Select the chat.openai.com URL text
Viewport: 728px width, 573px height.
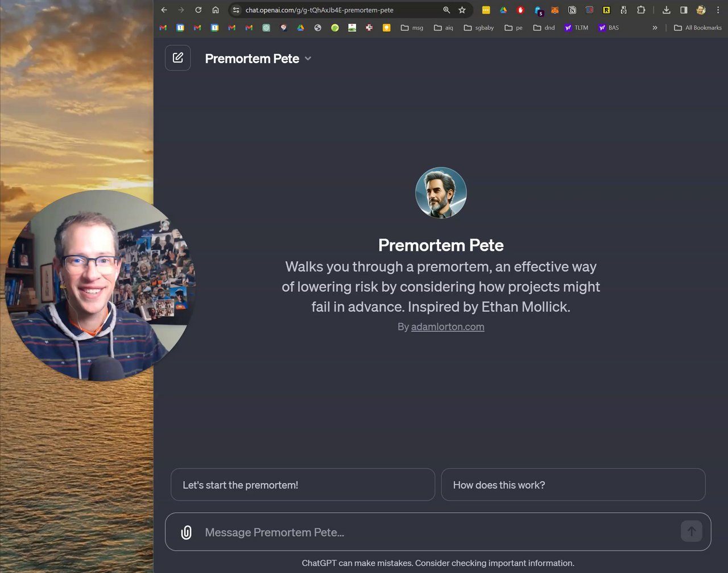(x=319, y=10)
